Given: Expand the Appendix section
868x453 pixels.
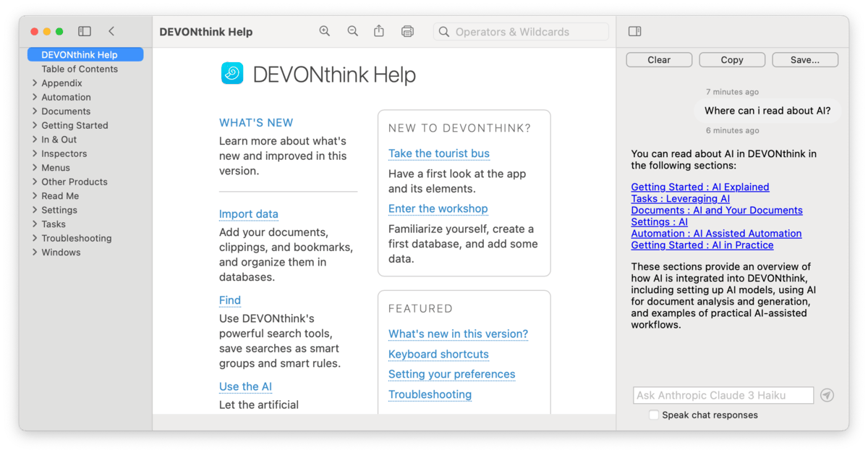Looking at the screenshot, I should [35, 83].
